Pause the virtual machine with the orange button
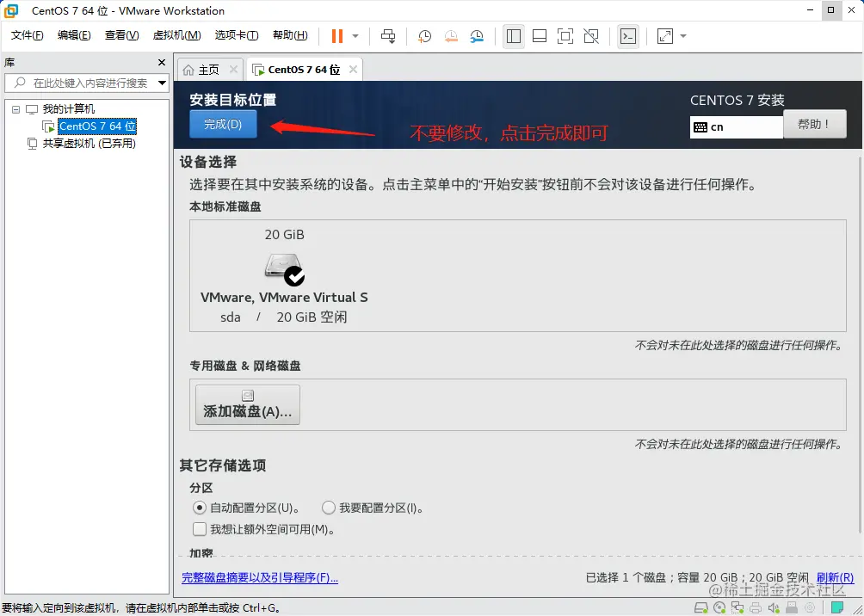This screenshot has height=616, width=864. 336,36
